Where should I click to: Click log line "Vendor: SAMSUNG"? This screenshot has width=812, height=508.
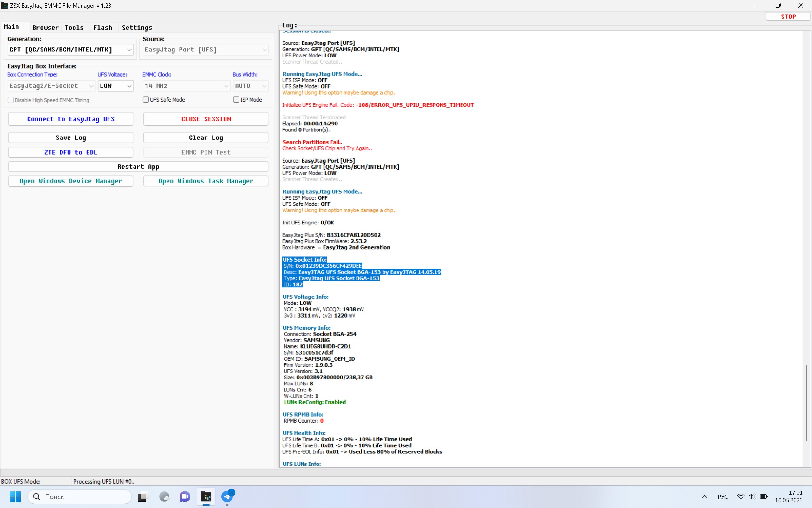click(307, 340)
